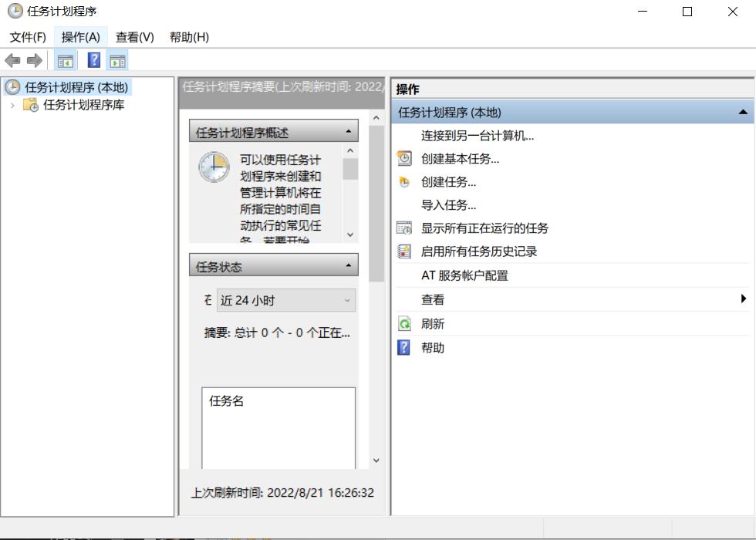The image size is (756, 540).
Task: Collapse the 任务计划程序概述 section
Action: coord(348,132)
